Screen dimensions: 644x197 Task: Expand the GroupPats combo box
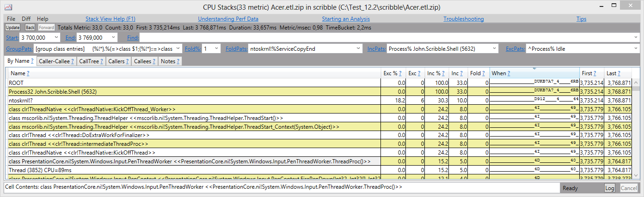click(x=178, y=48)
